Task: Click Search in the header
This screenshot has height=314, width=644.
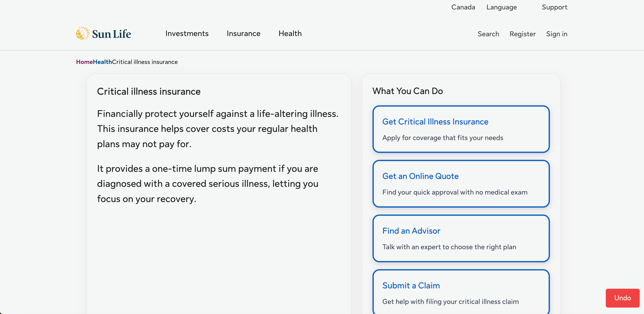Action: tap(488, 34)
